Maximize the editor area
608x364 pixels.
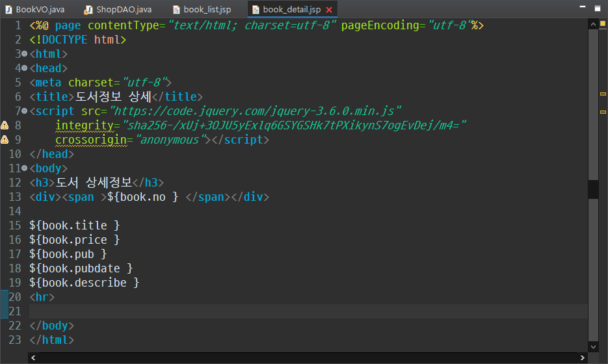coord(598,8)
